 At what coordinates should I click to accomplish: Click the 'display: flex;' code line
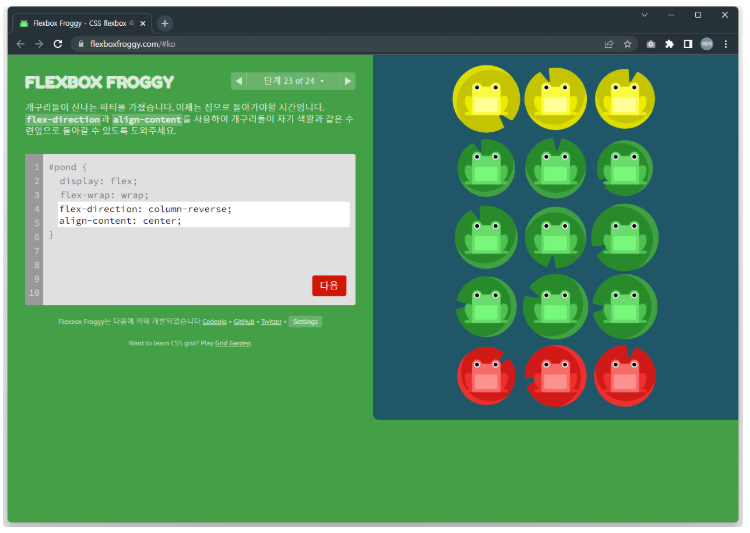99,181
